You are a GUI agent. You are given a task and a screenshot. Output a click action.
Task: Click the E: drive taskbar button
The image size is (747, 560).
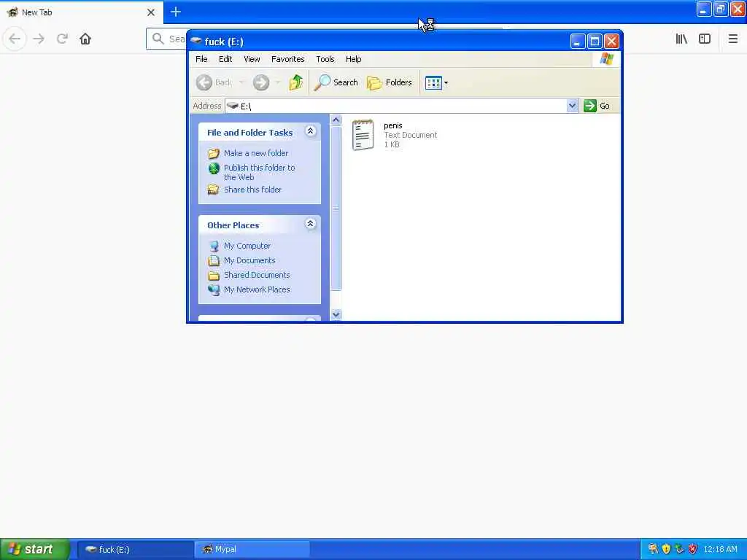[x=135, y=550]
